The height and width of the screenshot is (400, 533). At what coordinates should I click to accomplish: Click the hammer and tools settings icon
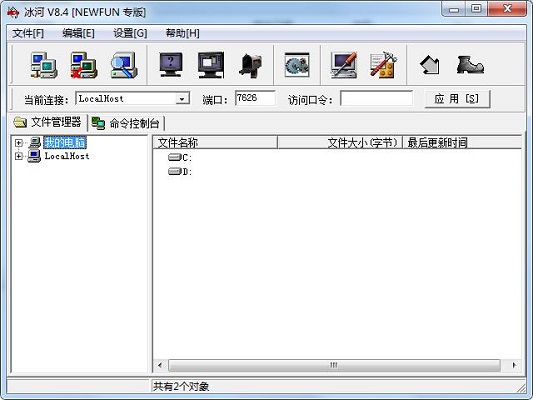(x=383, y=65)
